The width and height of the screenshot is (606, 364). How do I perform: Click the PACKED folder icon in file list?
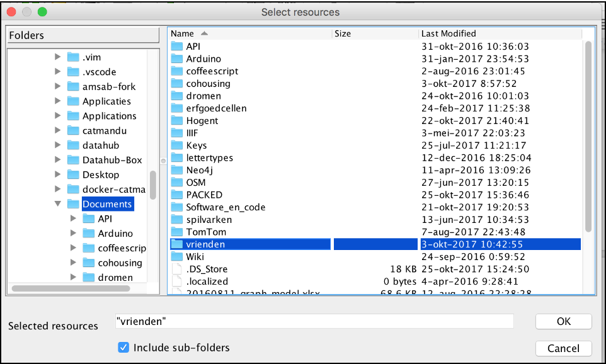[176, 195]
